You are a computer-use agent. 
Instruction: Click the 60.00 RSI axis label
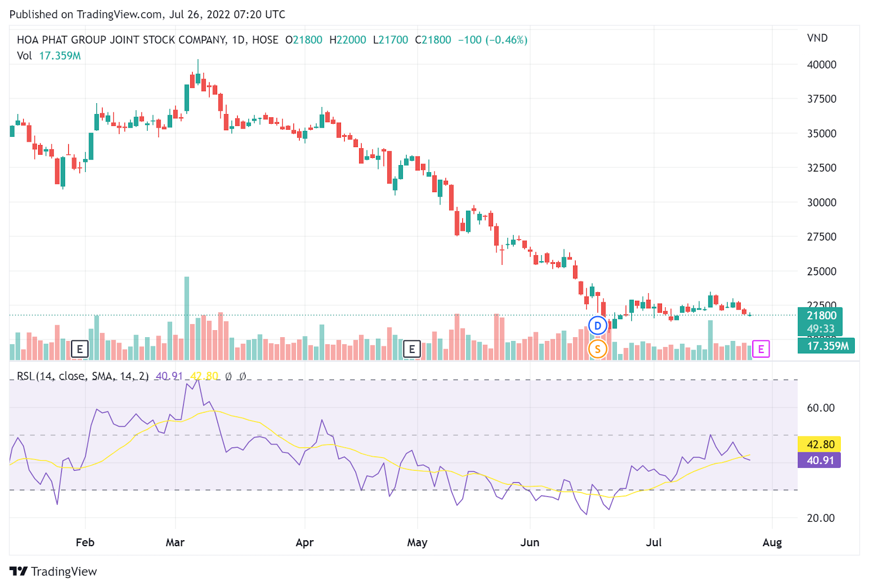coord(821,408)
